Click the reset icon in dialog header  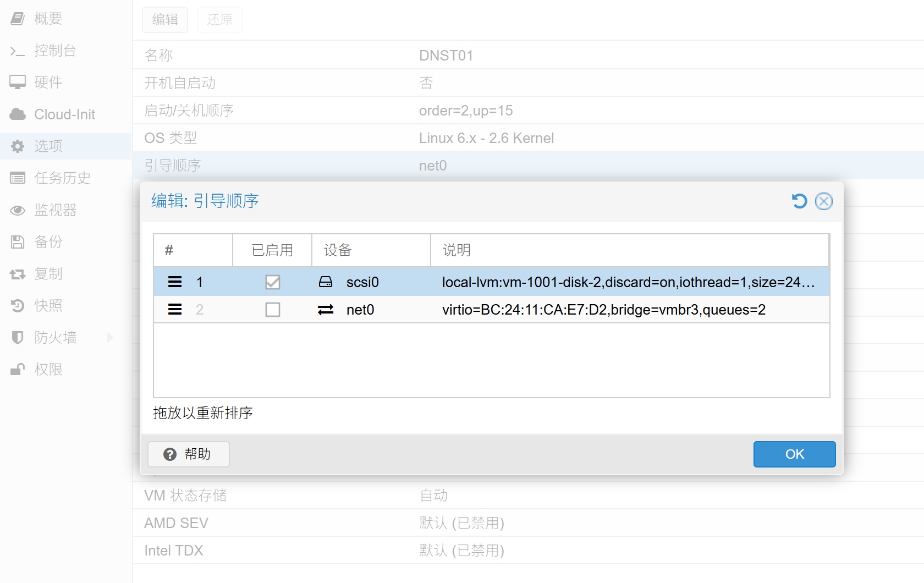pos(799,201)
